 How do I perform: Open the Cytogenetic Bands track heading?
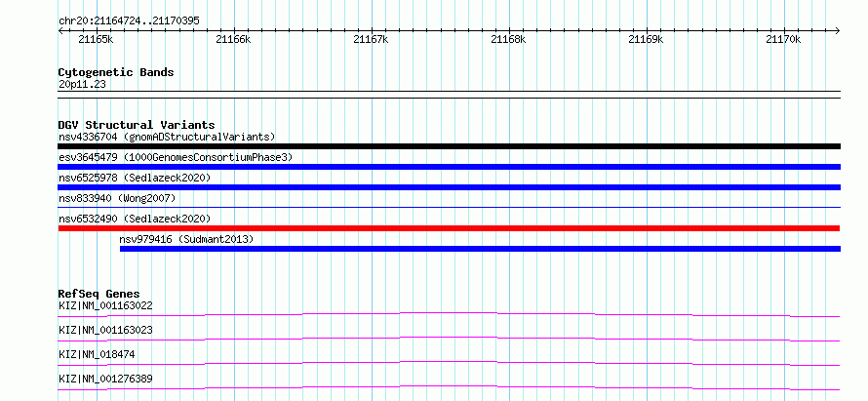(116, 72)
